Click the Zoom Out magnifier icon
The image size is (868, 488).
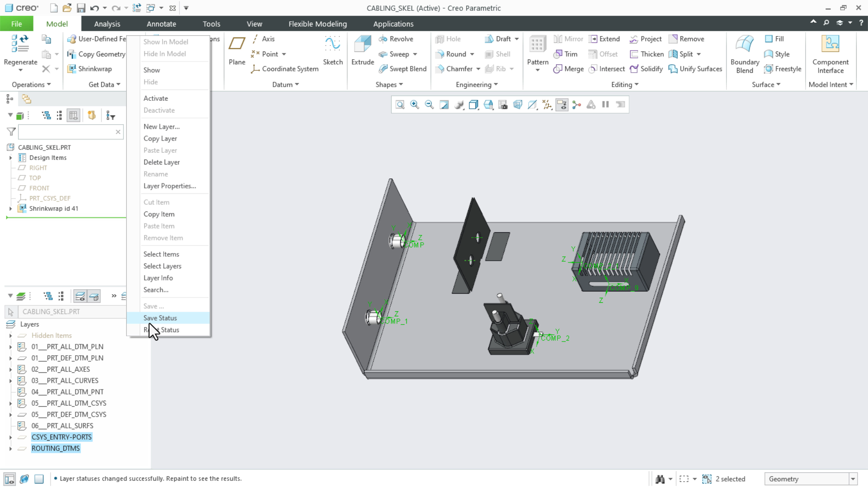click(429, 105)
